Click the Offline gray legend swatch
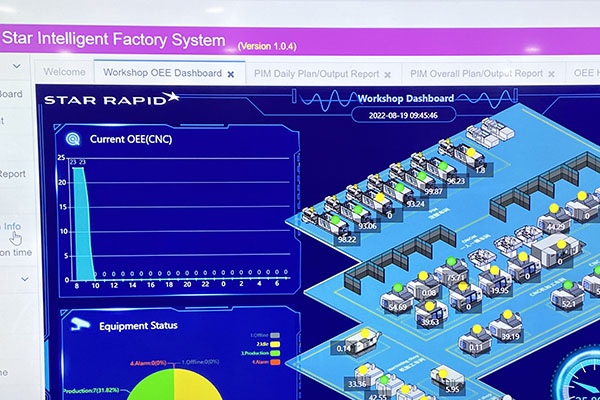This screenshot has height=400, width=600. (275, 336)
